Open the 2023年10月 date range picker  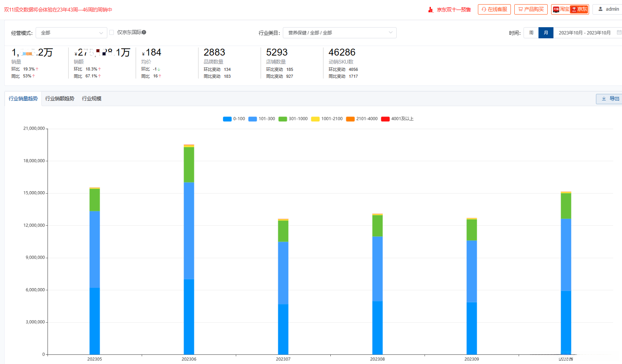(x=584, y=33)
